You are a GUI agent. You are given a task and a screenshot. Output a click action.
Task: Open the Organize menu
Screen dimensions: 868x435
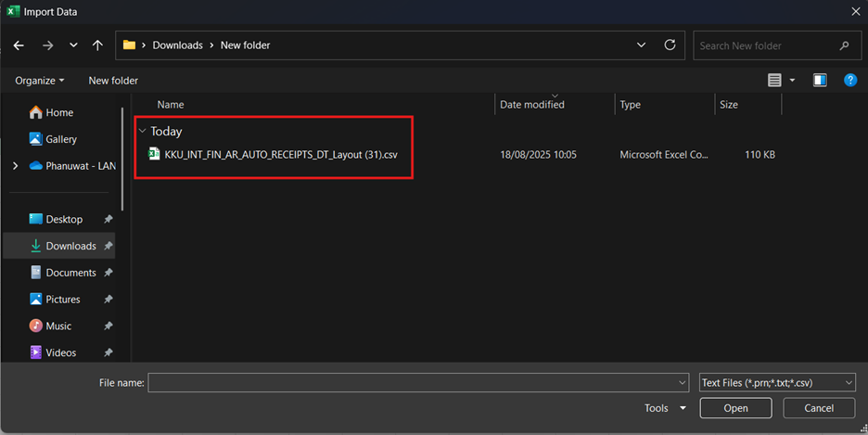coord(40,81)
